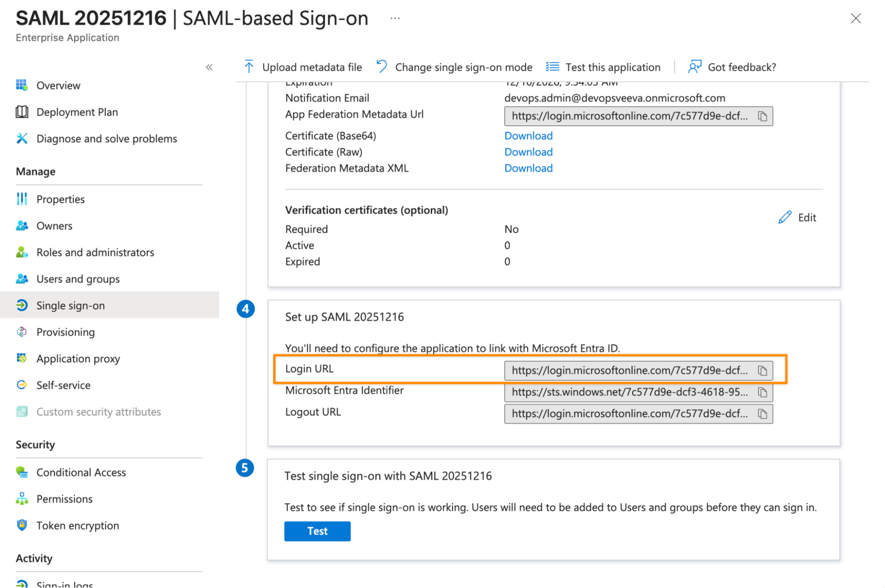
Task: Choose Change single sign-on mode
Action: click(464, 67)
